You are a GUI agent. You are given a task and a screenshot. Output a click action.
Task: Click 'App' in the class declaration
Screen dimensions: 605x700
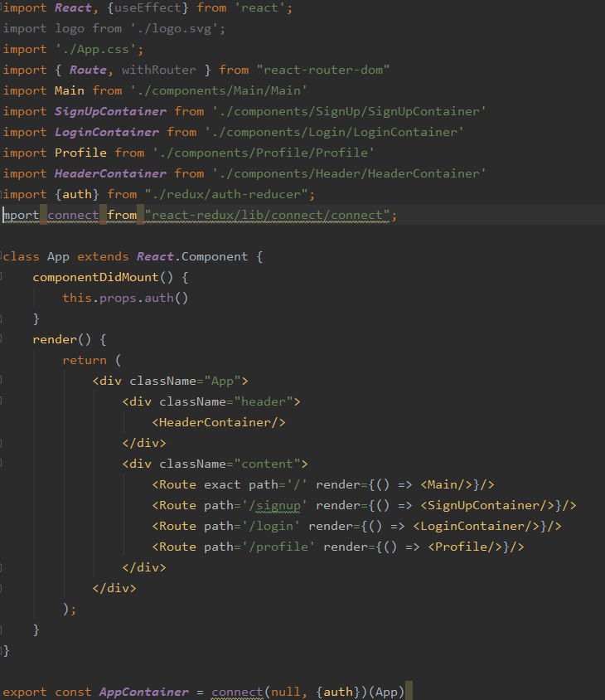coord(58,257)
